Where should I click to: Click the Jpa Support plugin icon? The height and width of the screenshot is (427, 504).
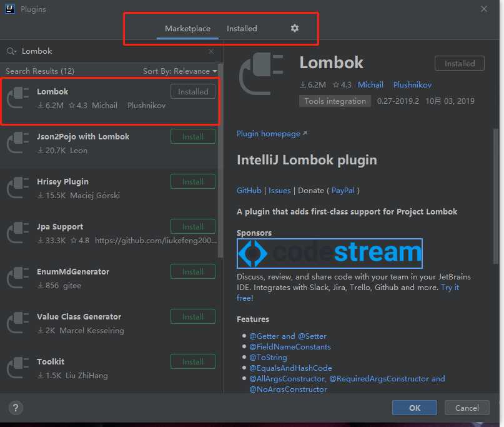pyautogui.click(x=18, y=233)
